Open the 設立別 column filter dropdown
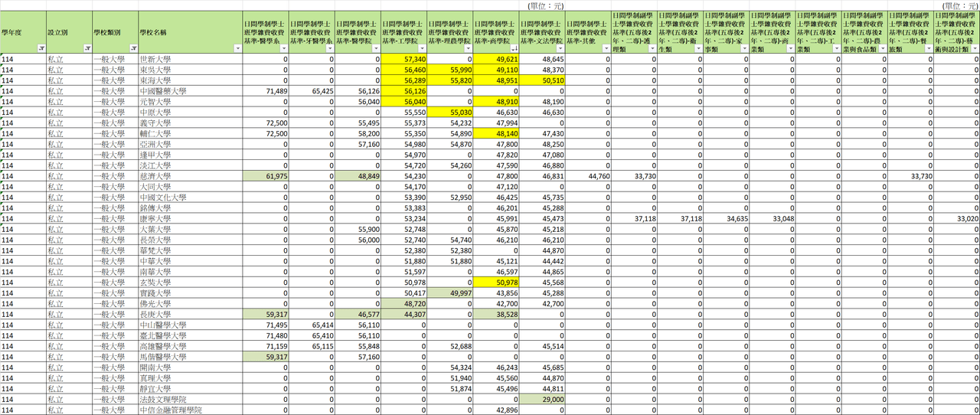980x415 pixels. (x=87, y=48)
